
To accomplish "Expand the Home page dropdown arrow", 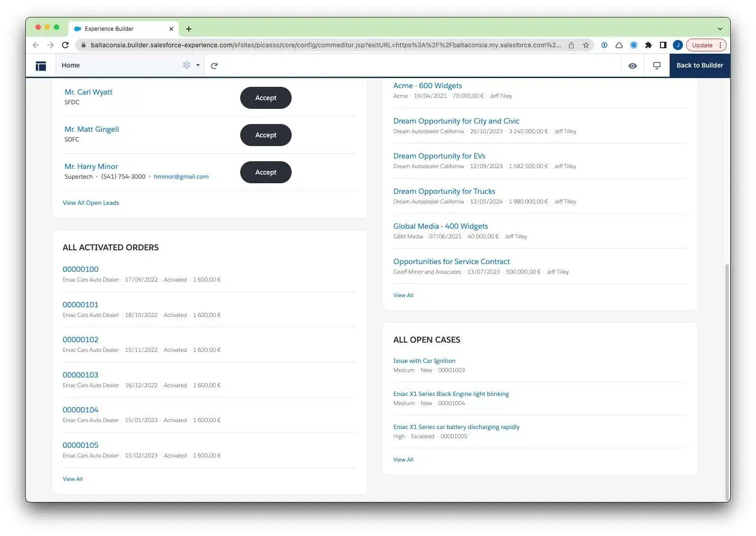I will click(x=198, y=65).
